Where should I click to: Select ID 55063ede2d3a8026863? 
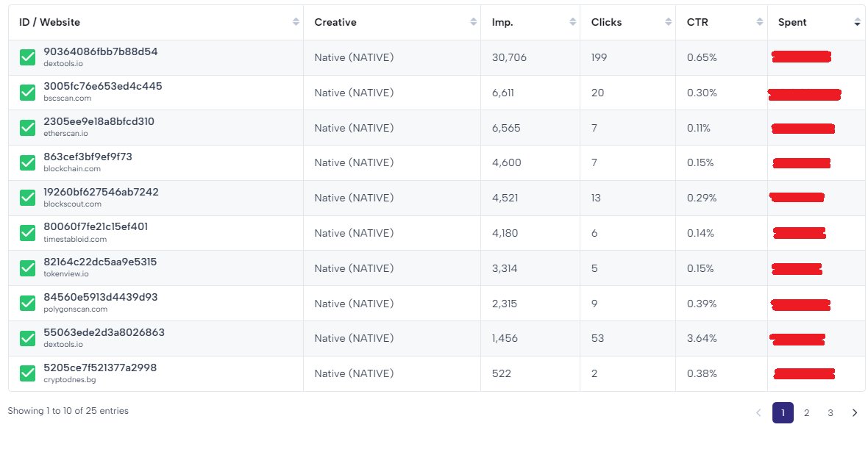click(x=104, y=332)
